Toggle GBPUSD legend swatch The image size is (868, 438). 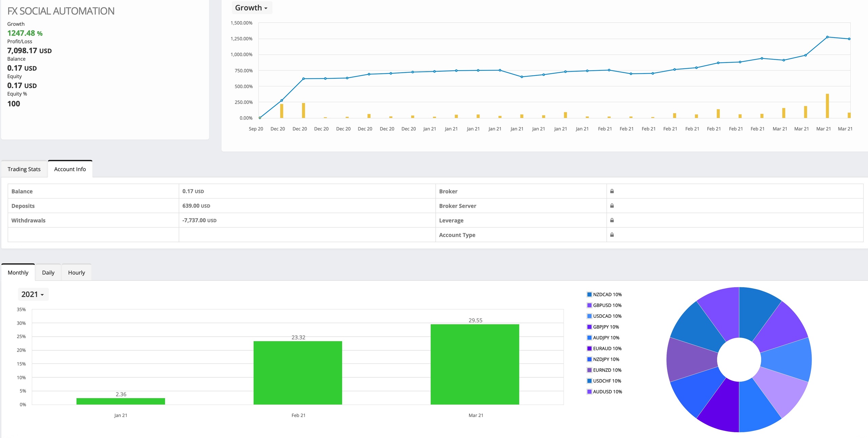pos(589,305)
